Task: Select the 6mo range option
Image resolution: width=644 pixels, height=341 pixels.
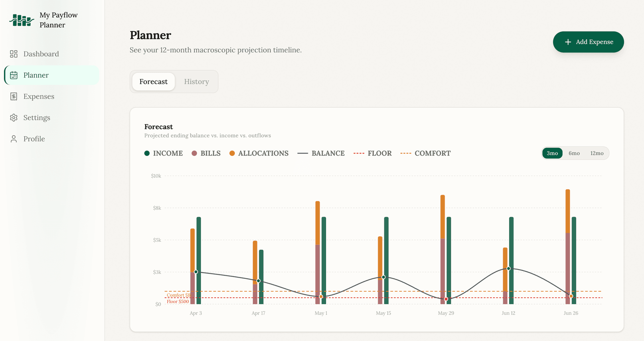Action: [574, 153]
